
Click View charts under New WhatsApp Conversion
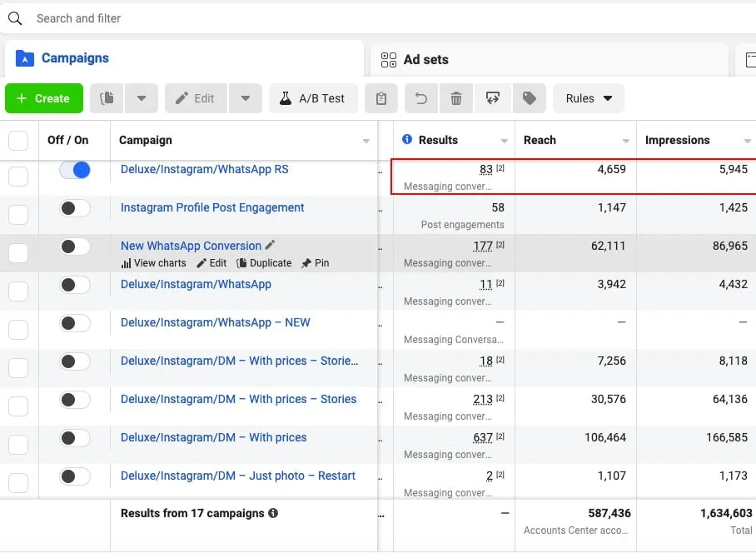pyautogui.click(x=154, y=263)
